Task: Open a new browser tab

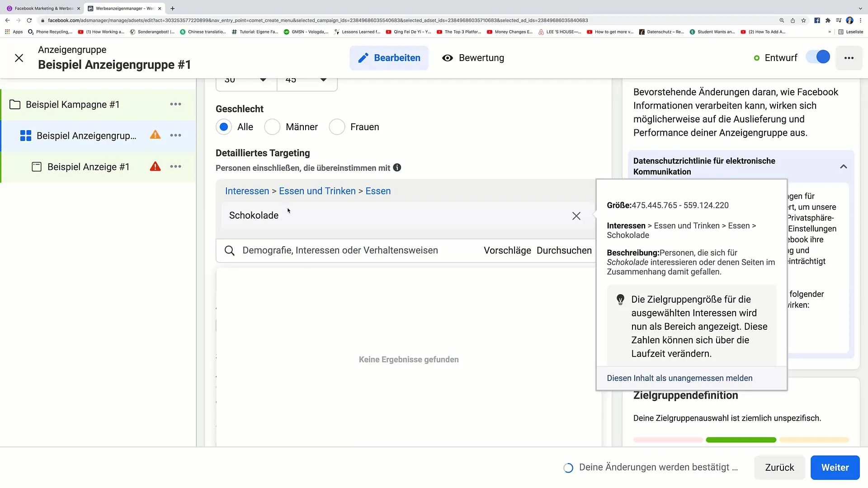Action: [x=172, y=8]
